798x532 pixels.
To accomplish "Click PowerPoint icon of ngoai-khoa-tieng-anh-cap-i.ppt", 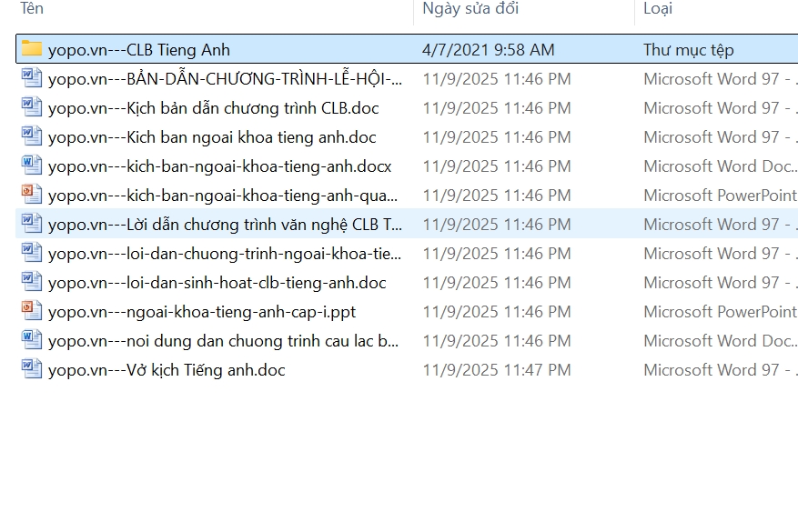I will coord(32,311).
